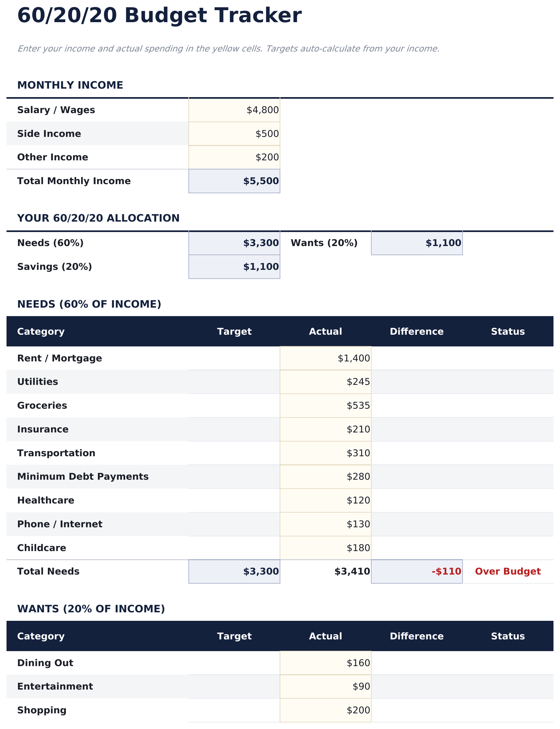Click the Entertainment actual $90 cell

click(x=325, y=686)
